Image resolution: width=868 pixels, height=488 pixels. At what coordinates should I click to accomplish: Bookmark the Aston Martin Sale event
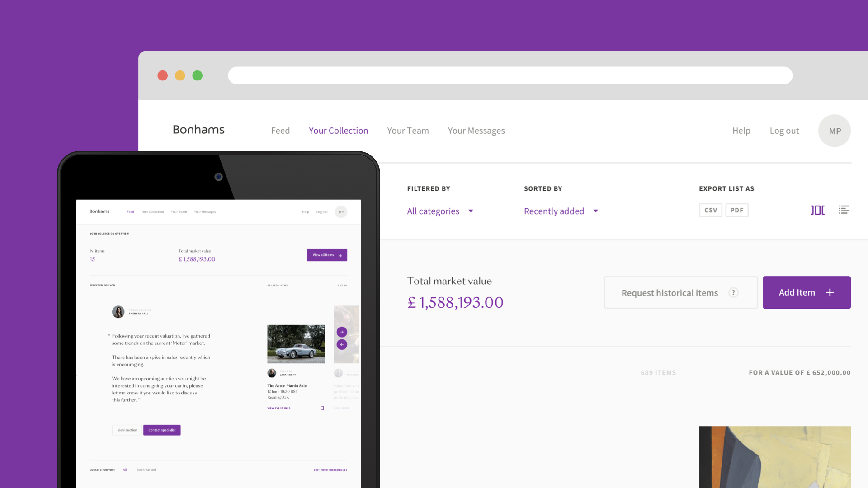[322, 408]
